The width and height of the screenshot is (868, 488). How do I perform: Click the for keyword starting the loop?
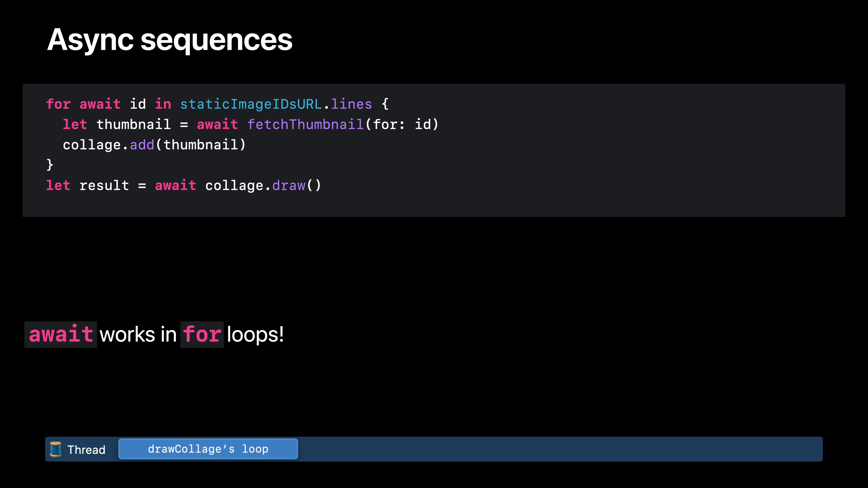point(58,104)
